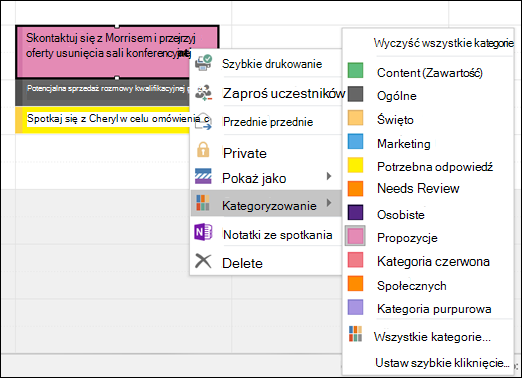Select the Ogólne category label
Image resolution: width=522 pixels, height=378 pixels.
[x=397, y=96]
